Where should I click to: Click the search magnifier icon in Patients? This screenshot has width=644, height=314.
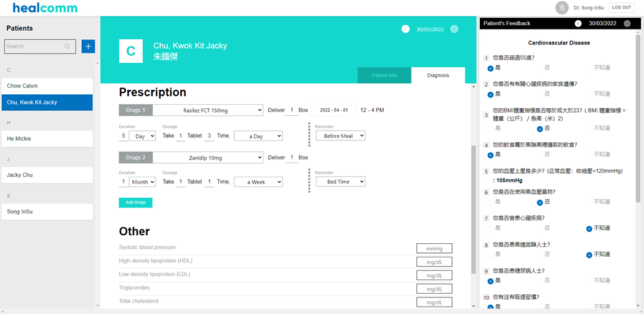tap(67, 46)
